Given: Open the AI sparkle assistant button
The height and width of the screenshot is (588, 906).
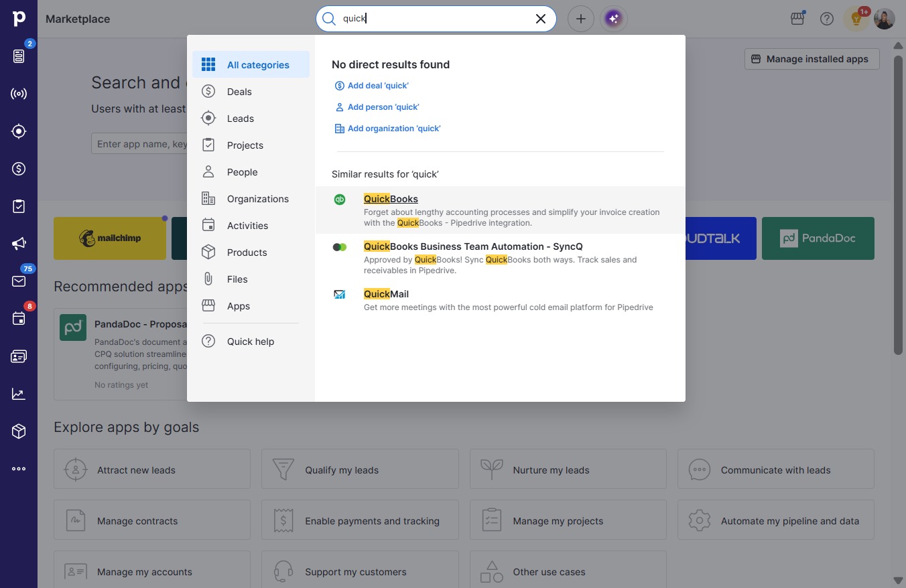Looking at the screenshot, I should pyautogui.click(x=613, y=19).
